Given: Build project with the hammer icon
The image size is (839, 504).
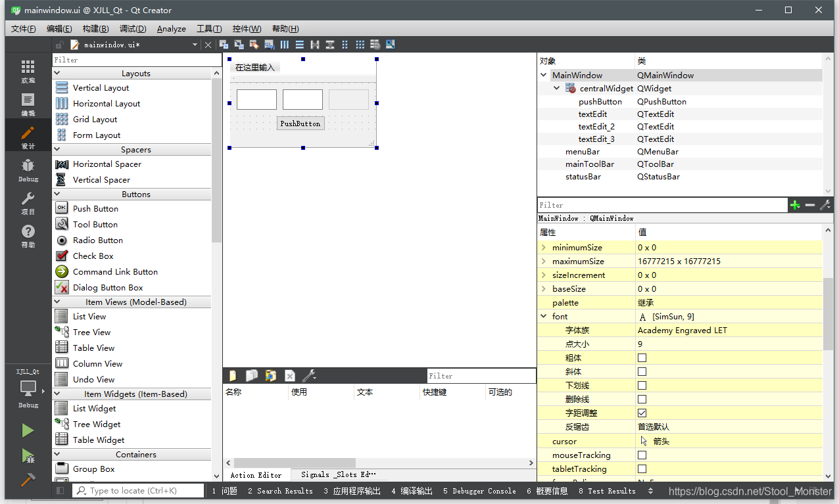Looking at the screenshot, I should 28,480.
